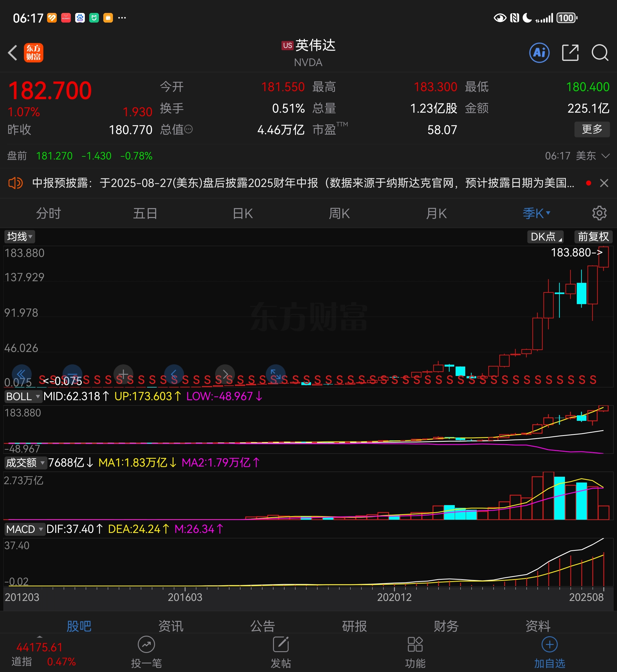The image size is (617, 672).
Task: Open the AI assistant icon
Action: (539, 53)
